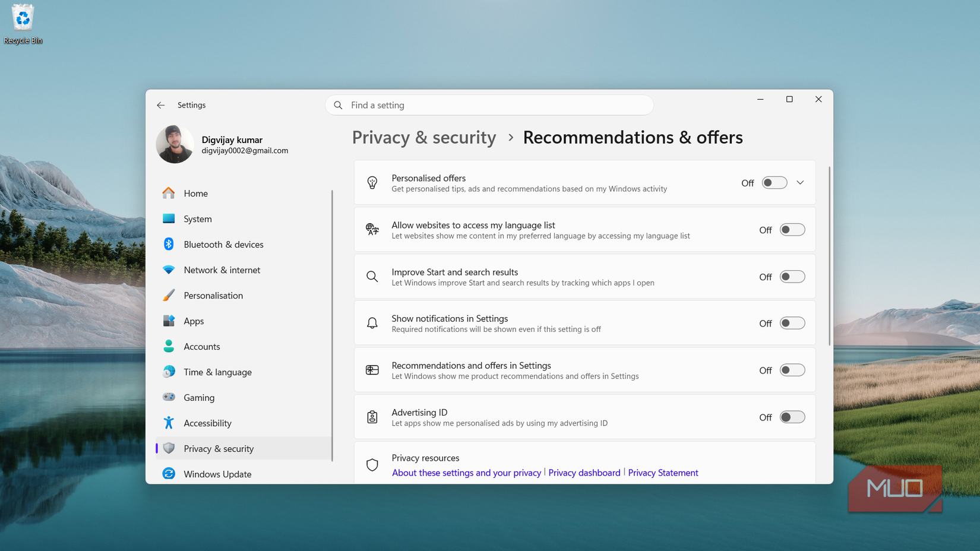Click the Advertising ID row title

click(x=419, y=412)
